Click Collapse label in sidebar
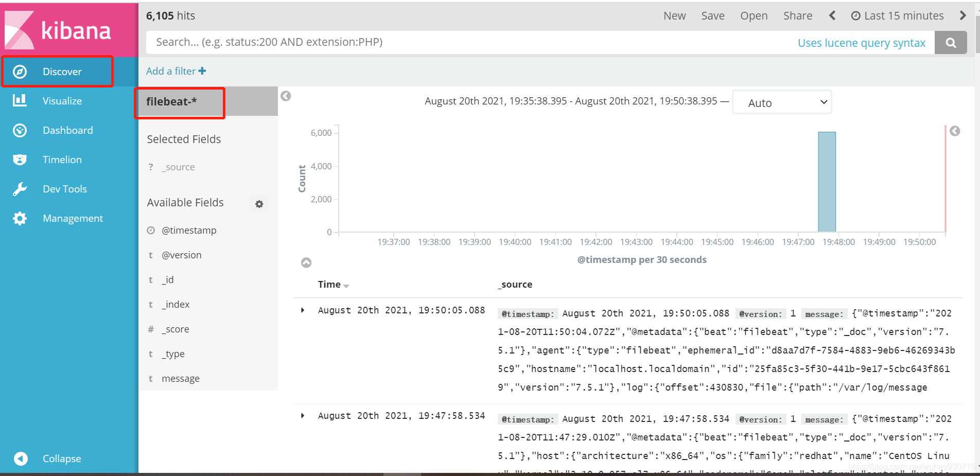980x476 pixels. click(62, 459)
